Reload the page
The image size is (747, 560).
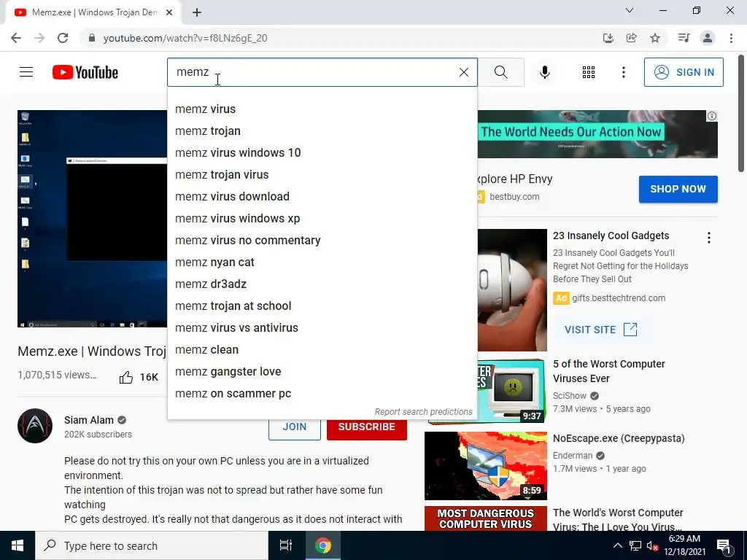click(x=63, y=38)
